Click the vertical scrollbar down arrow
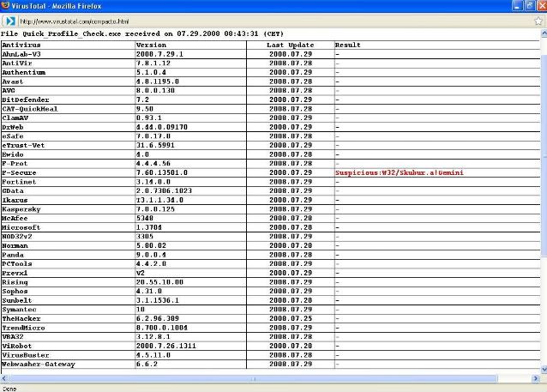The height and width of the screenshot is (392, 547). click(544, 370)
